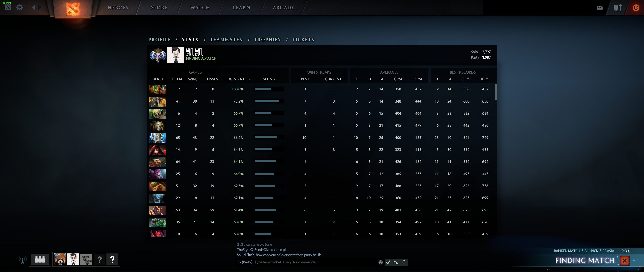Viewport: 644px width, 272px height.
Task: Open the LEARN menu
Action: click(x=242, y=8)
